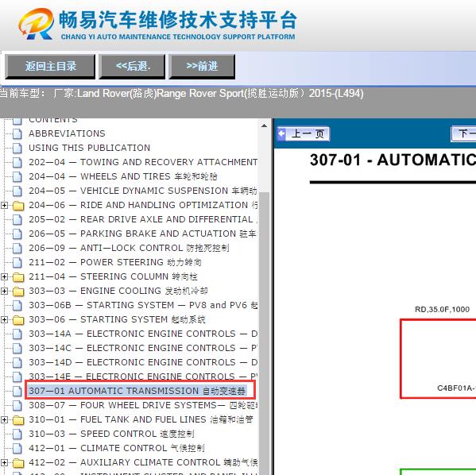
Task: Open USING THIS PUBLICATION entry
Action: click(90, 148)
